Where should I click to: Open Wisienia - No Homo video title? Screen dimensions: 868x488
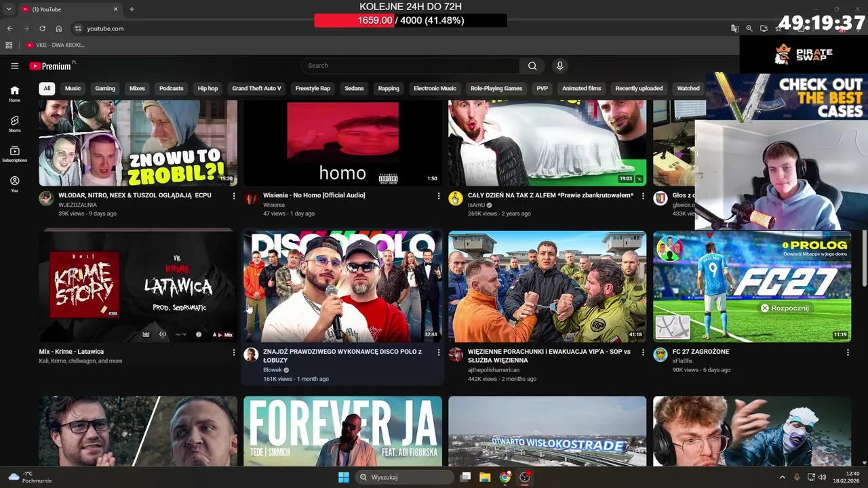[314, 195]
